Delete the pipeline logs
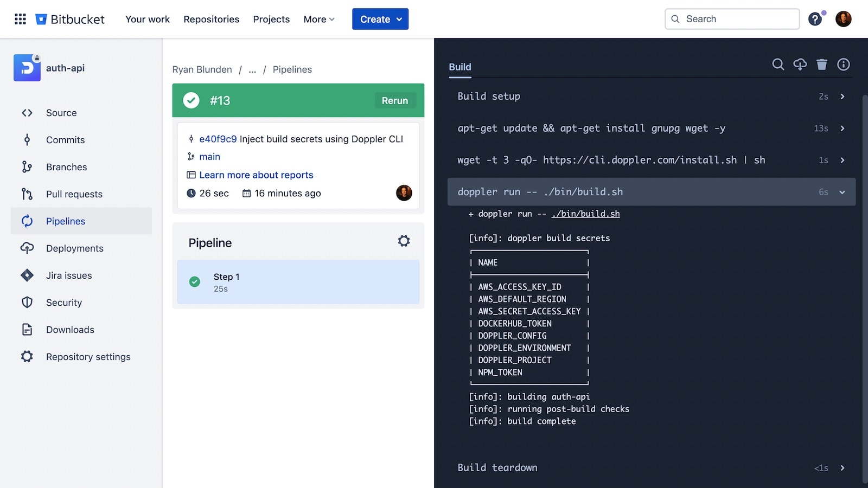Image resolution: width=868 pixels, height=488 pixels. click(821, 65)
